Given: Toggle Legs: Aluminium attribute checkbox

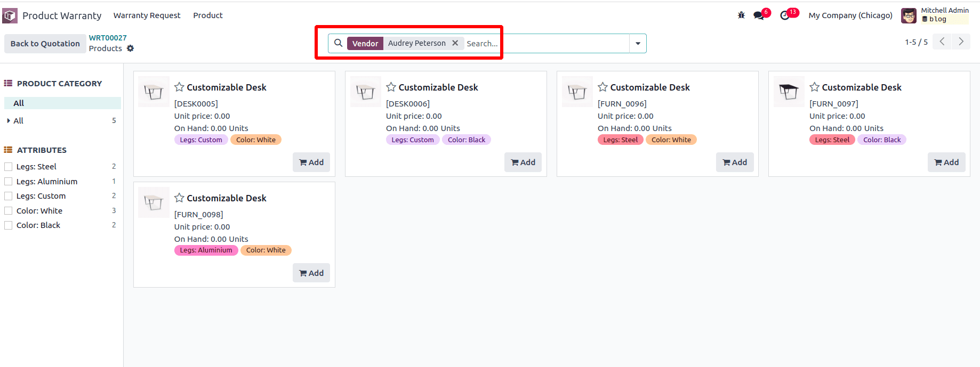Looking at the screenshot, I should (x=8, y=182).
